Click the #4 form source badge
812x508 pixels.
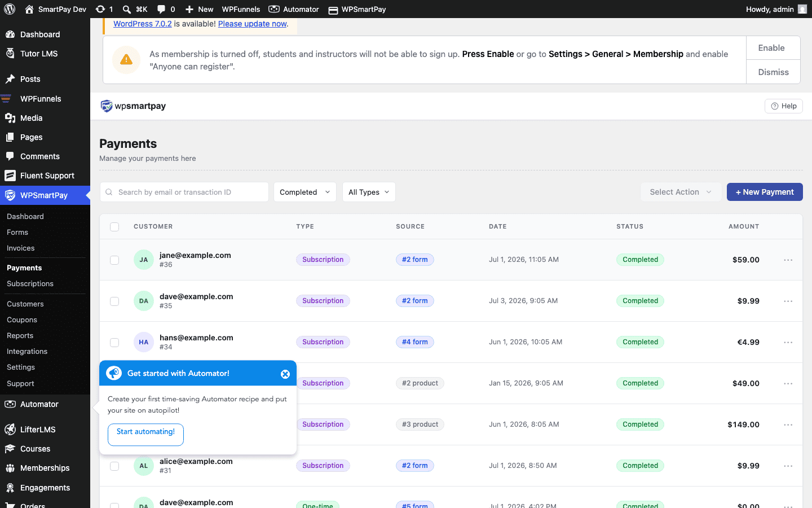(x=415, y=342)
